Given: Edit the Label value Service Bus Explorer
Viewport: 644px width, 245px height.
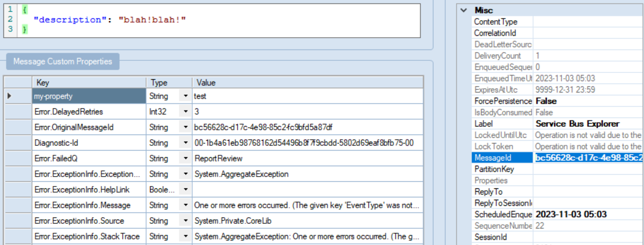Looking at the screenshot, I should [x=588, y=124].
